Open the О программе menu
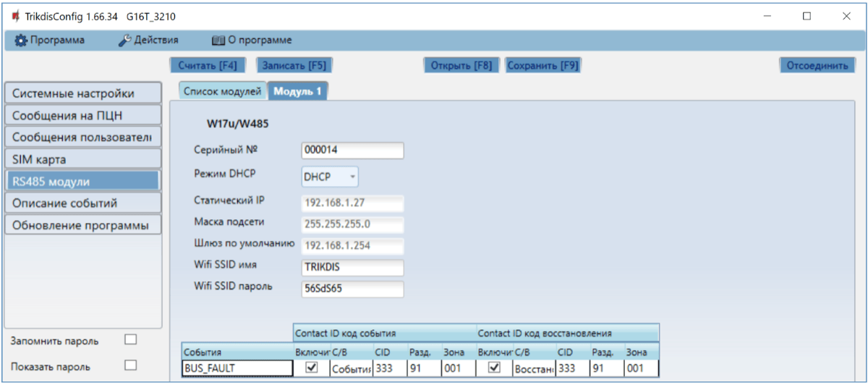The width and height of the screenshot is (868, 385). pyautogui.click(x=251, y=40)
